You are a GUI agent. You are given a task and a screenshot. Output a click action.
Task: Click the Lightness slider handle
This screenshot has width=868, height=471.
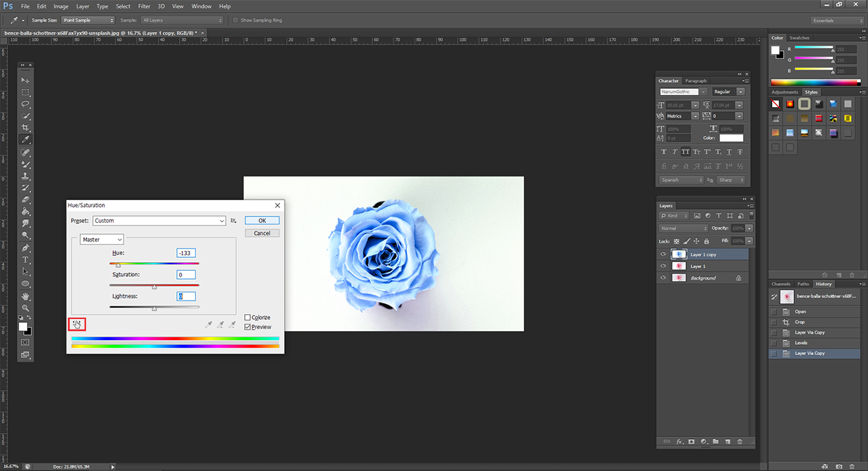pyautogui.click(x=154, y=309)
